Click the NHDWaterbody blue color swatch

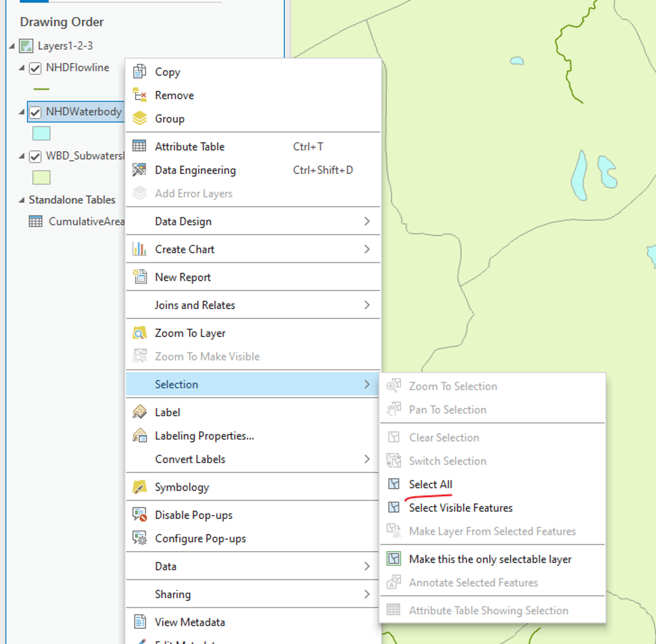point(41,133)
